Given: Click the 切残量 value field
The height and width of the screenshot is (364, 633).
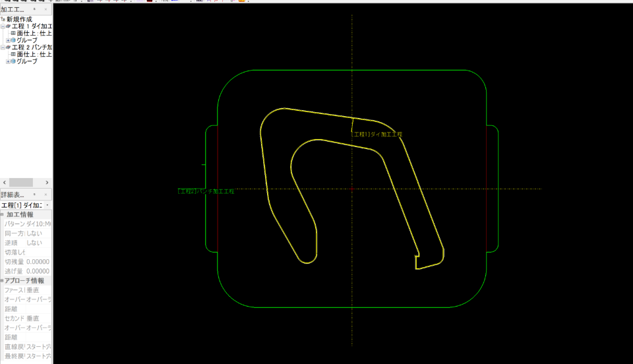Looking at the screenshot, I should tap(38, 262).
